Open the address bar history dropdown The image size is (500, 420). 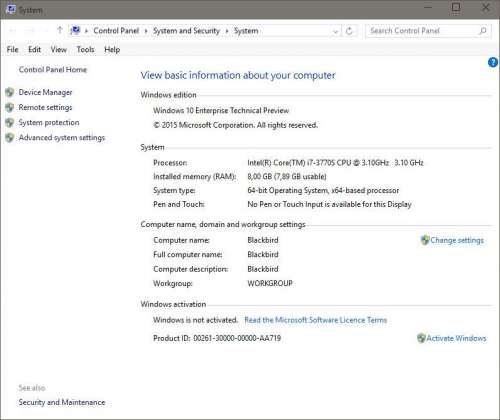tap(335, 31)
